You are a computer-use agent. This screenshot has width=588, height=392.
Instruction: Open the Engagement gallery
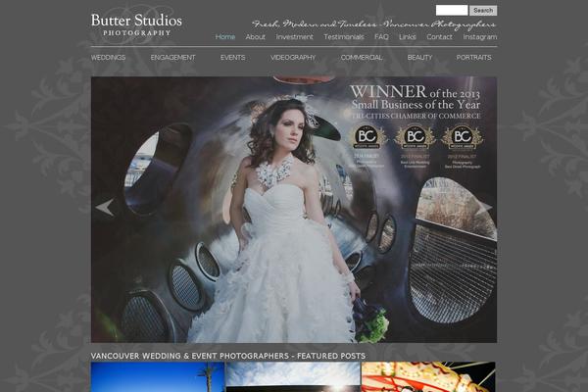(172, 58)
